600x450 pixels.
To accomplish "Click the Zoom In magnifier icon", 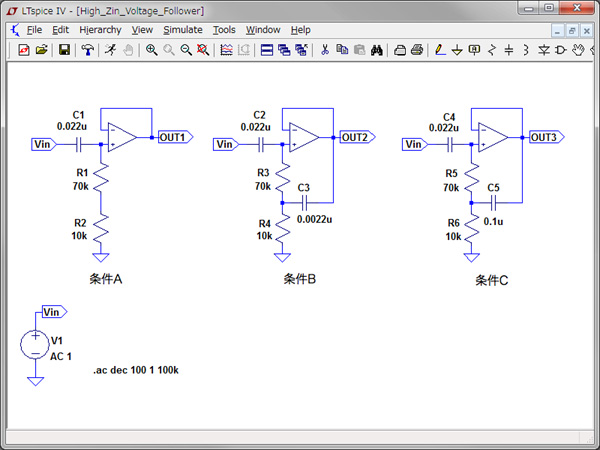I will [151, 50].
